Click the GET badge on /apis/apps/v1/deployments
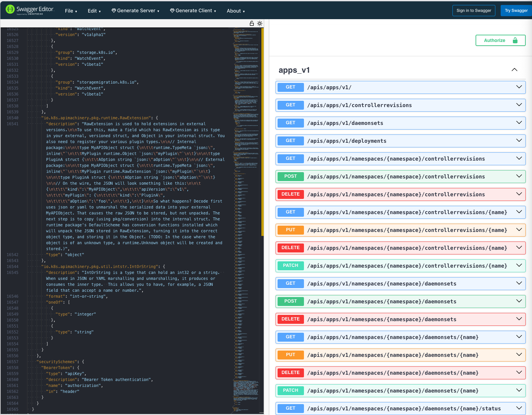The image size is (532, 415). (290, 141)
